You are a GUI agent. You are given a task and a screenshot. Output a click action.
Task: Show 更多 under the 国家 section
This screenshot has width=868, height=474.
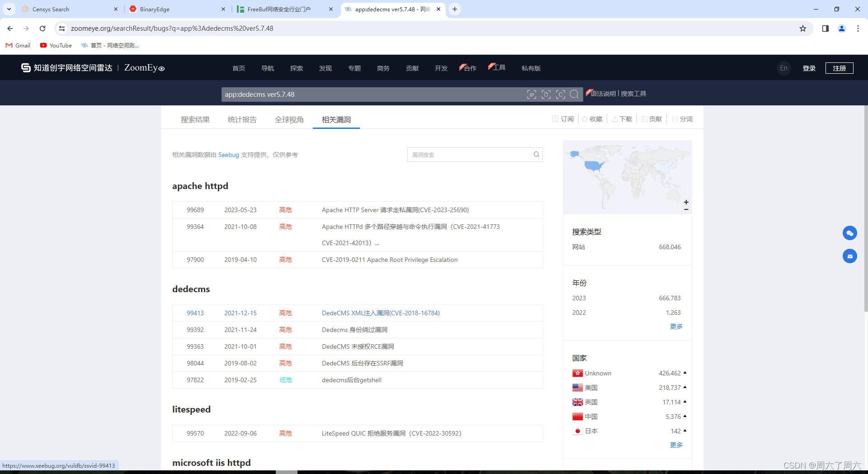coord(676,445)
